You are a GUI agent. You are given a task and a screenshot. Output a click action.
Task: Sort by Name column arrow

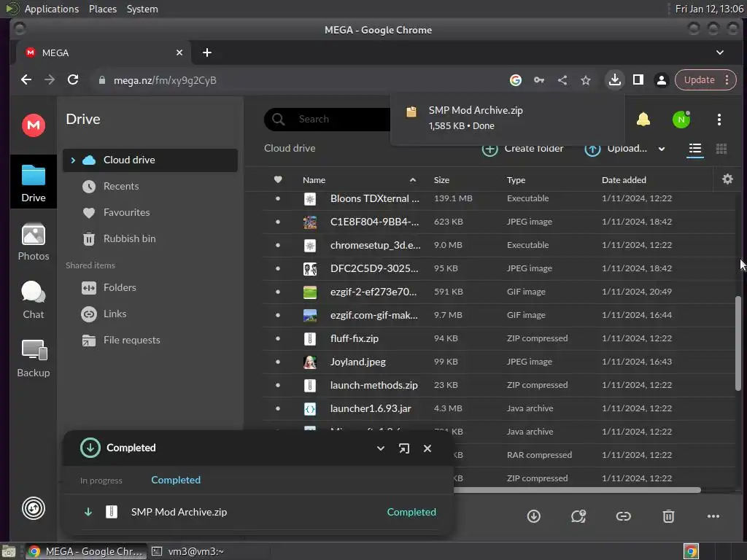[x=413, y=180]
